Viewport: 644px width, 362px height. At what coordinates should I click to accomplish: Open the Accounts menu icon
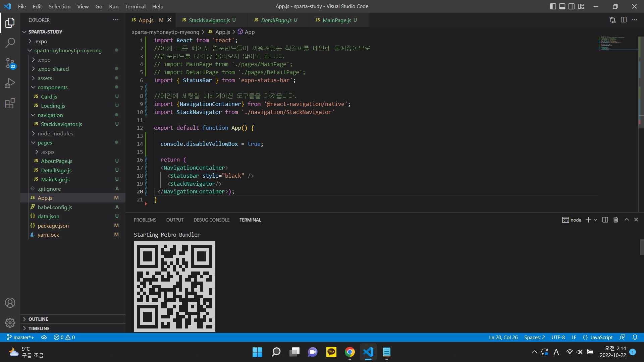coord(10,303)
